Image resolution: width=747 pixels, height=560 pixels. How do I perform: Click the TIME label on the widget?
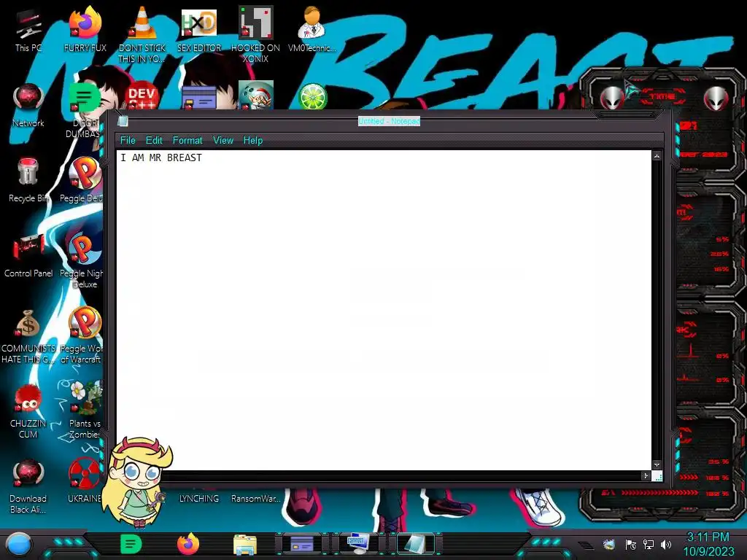[662, 96]
